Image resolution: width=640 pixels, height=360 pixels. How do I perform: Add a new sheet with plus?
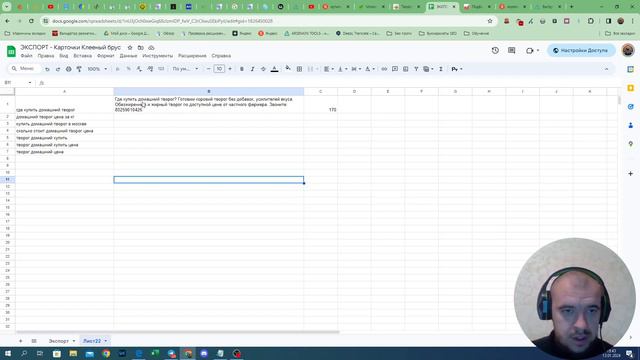pyautogui.click(x=20, y=341)
